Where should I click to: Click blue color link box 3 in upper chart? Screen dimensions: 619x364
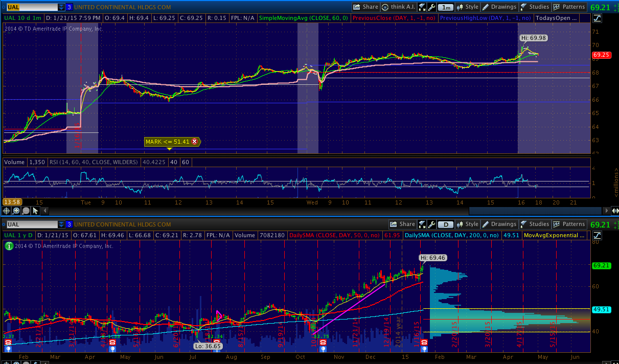pyautogui.click(x=69, y=7)
